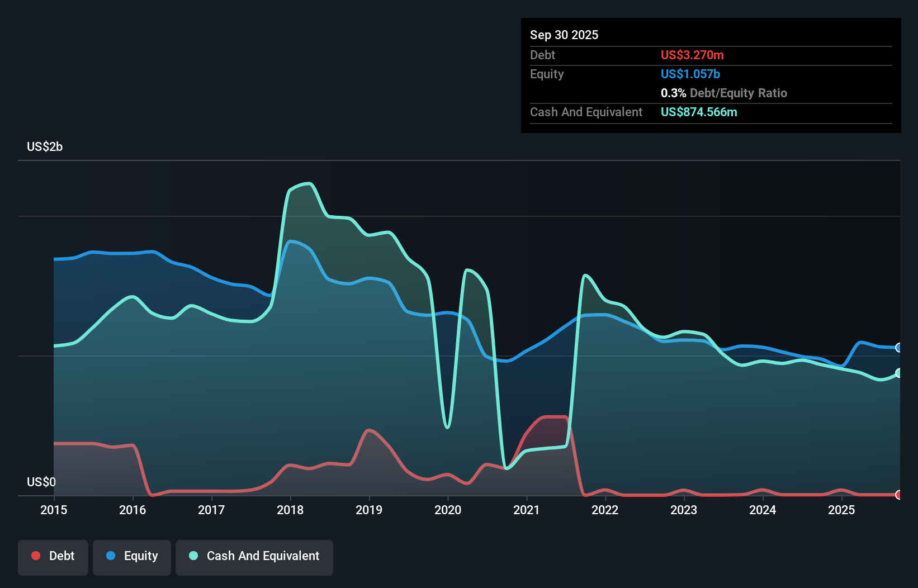The height and width of the screenshot is (588, 918).
Task: Select the 2025 year label
Action: [x=842, y=510]
